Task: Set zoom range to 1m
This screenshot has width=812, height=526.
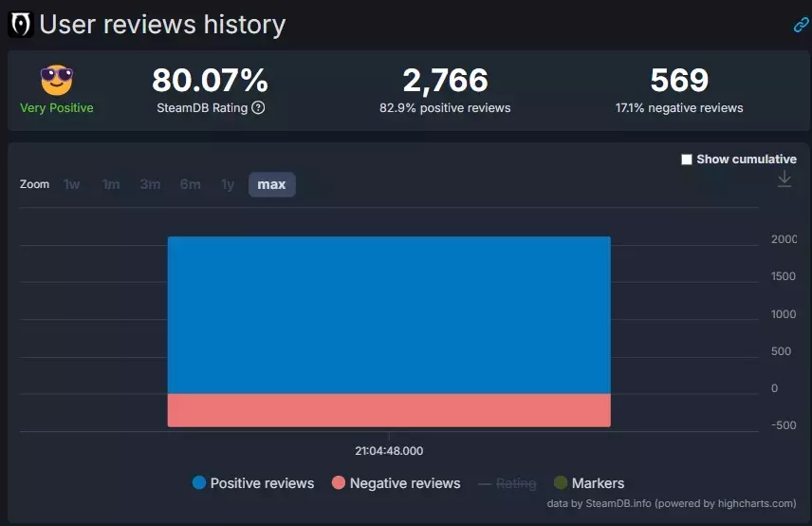Action: coord(111,184)
